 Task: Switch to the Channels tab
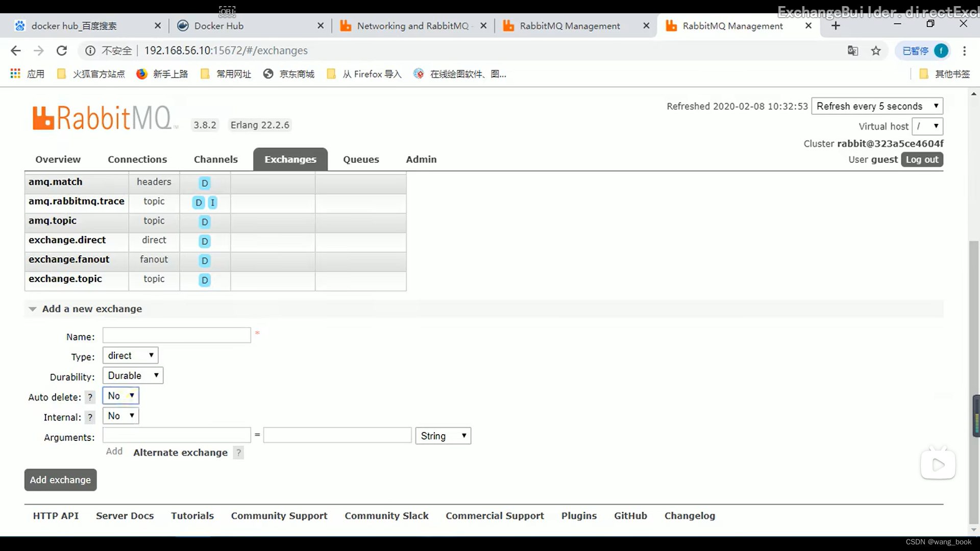click(x=215, y=159)
